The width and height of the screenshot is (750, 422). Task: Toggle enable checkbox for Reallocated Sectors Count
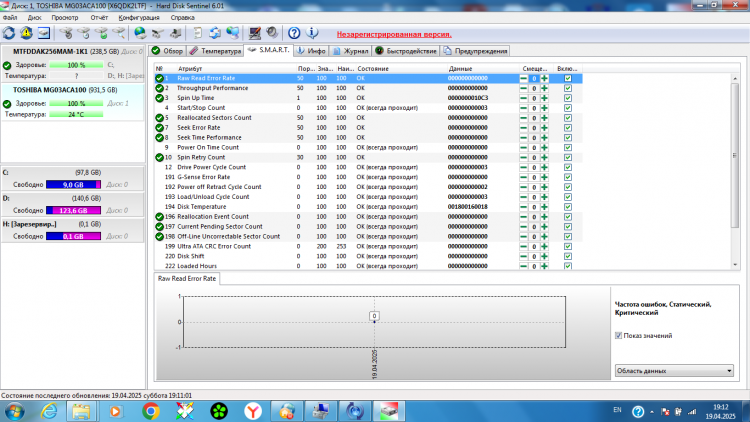(x=568, y=118)
